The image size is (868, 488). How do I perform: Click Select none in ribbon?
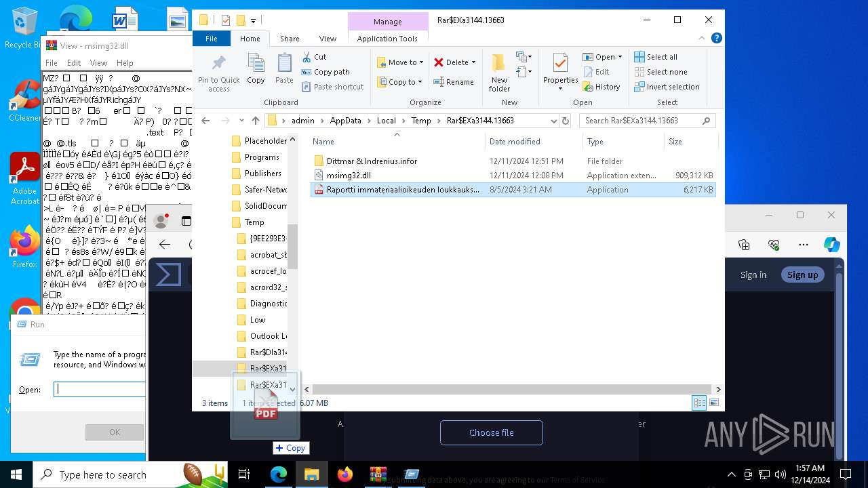[x=660, y=72]
